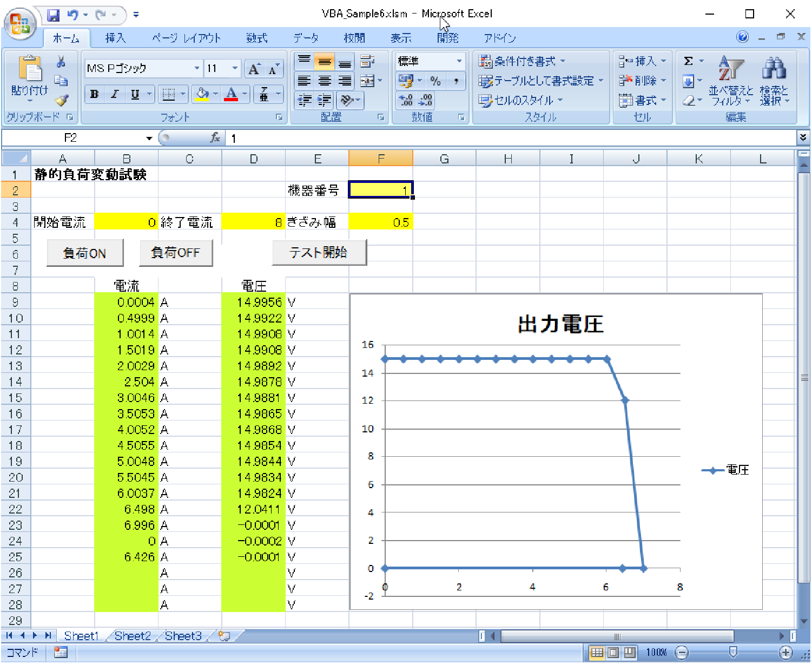Click the Increase Font Size icon
The image size is (812, 664).
pyautogui.click(x=254, y=69)
